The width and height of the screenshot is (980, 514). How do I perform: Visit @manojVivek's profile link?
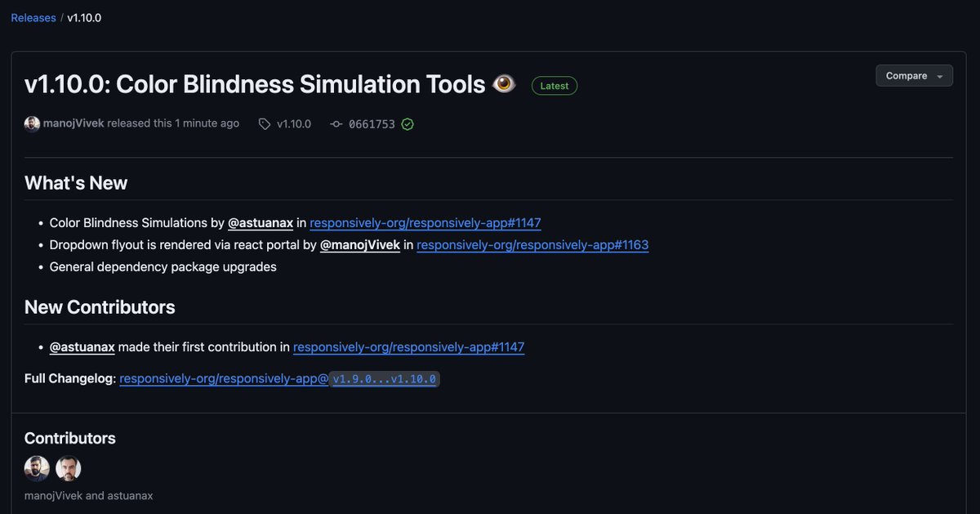click(360, 244)
